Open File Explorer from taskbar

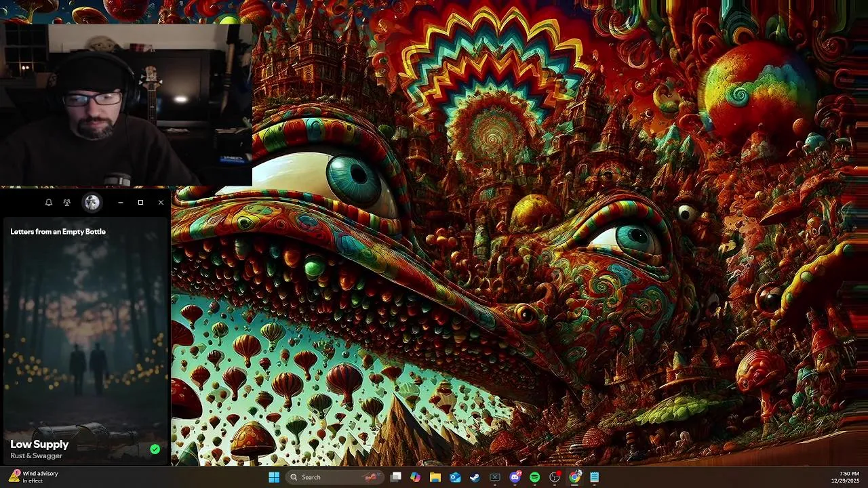click(x=435, y=477)
